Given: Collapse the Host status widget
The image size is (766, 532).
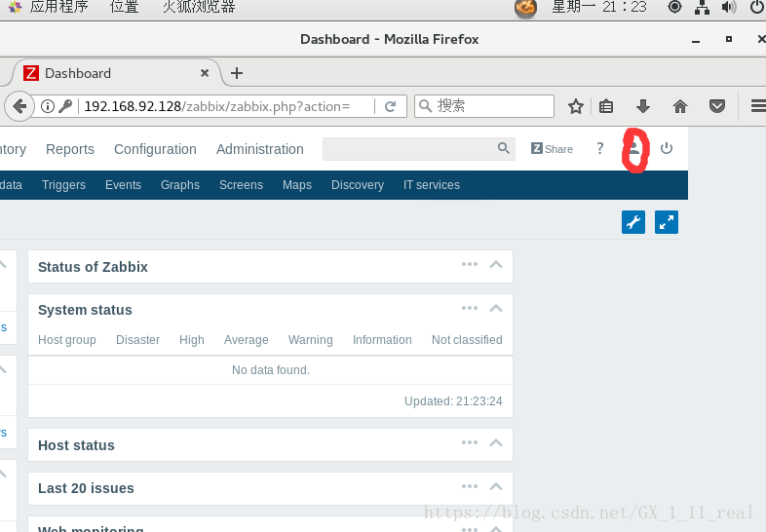Looking at the screenshot, I should coord(496,442).
